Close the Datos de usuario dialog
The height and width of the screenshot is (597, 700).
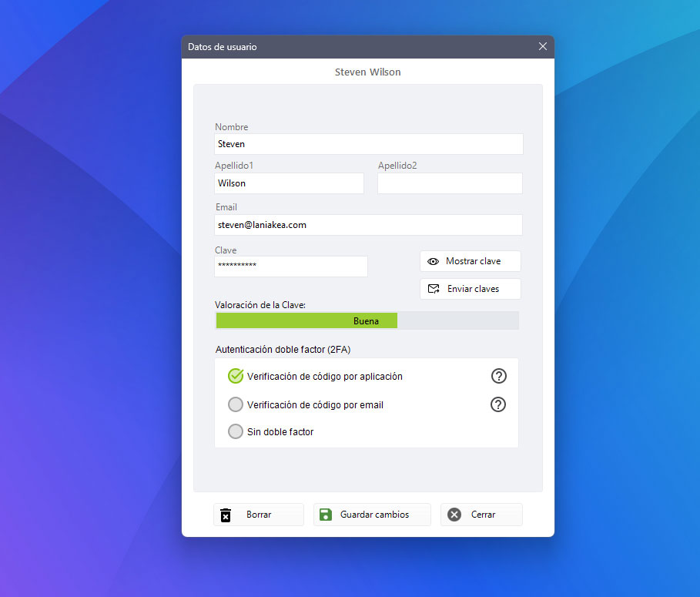click(542, 46)
